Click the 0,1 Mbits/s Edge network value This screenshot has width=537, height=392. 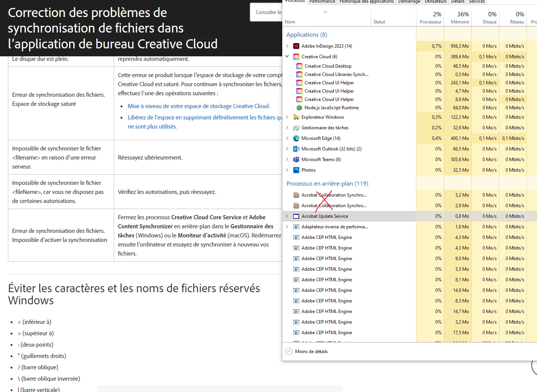513,138
